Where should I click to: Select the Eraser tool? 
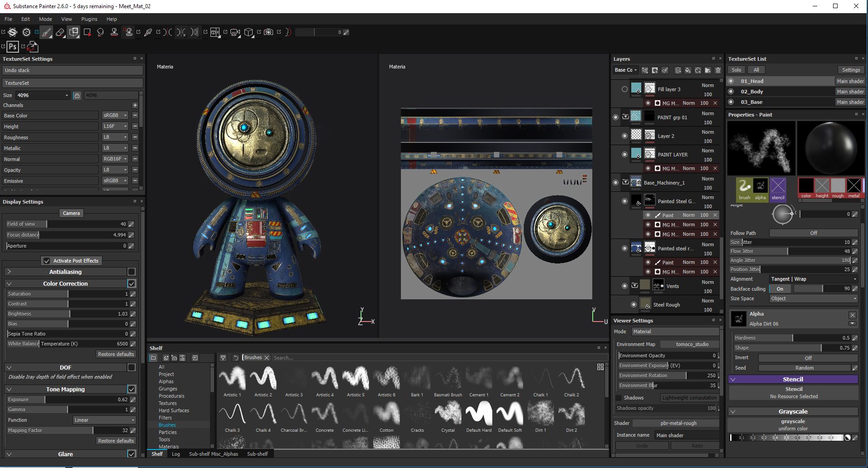pos(60,32)
